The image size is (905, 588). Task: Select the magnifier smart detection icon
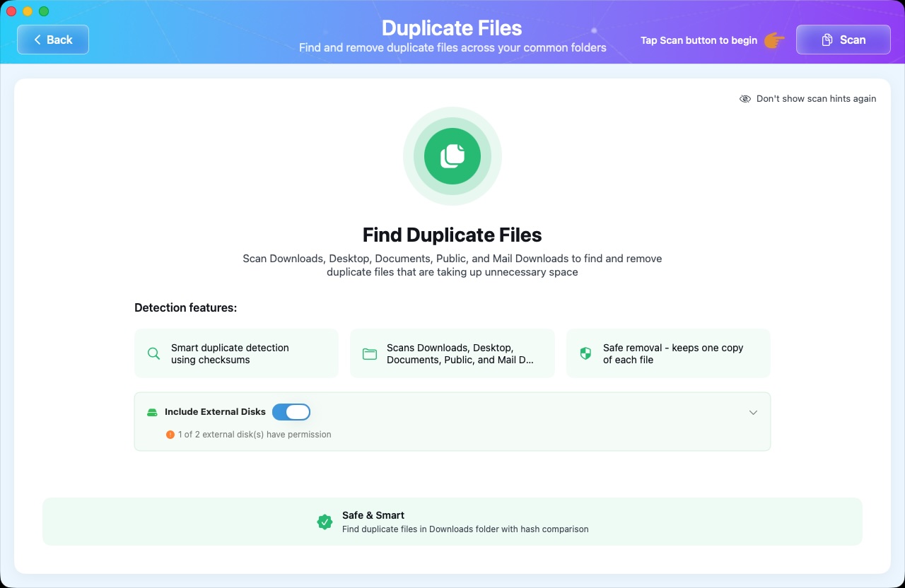(x=153, y=353)
